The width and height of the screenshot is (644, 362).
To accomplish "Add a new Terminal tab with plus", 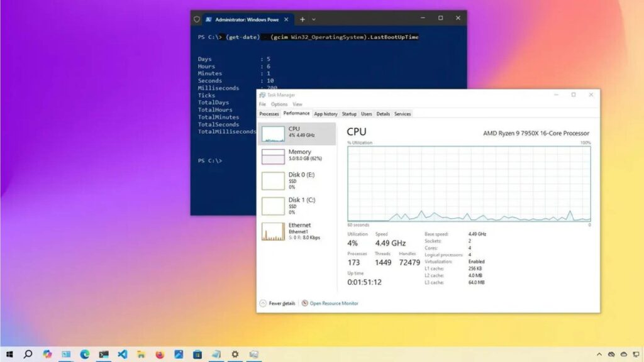I will (x=302, y=19).
